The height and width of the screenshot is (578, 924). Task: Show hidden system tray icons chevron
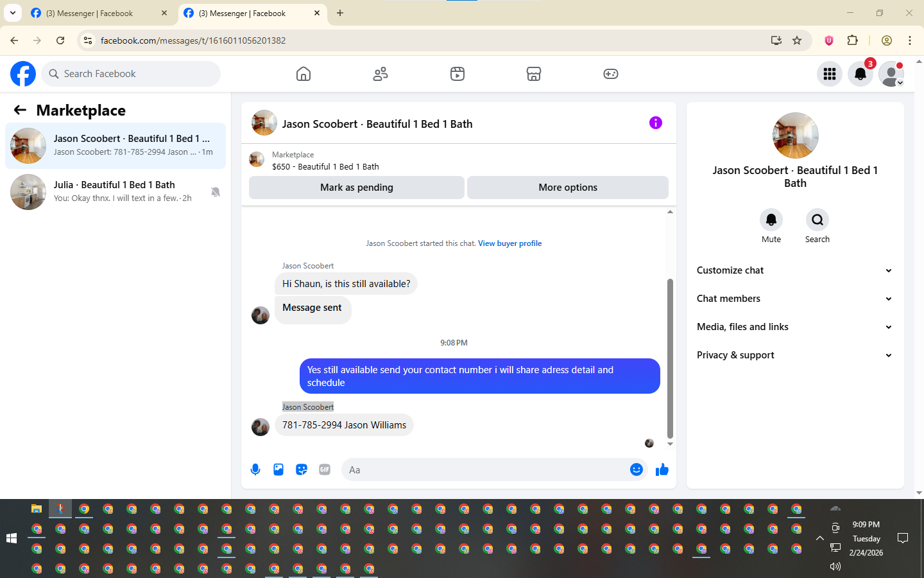[x=819, y=538]
